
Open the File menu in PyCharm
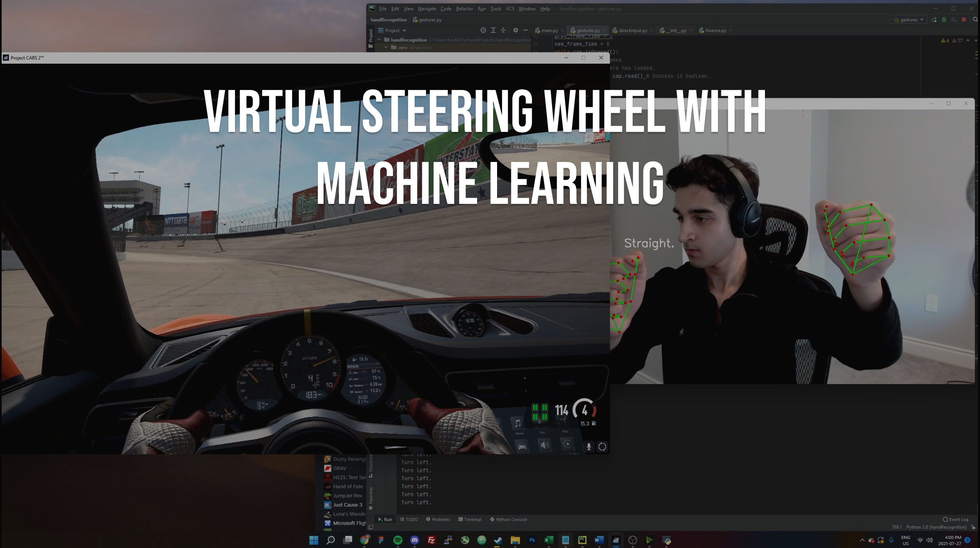point(383,9)
